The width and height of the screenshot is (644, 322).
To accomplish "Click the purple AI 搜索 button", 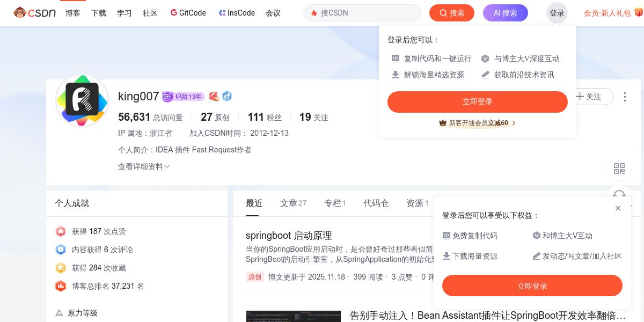I will tap(506, 13).
